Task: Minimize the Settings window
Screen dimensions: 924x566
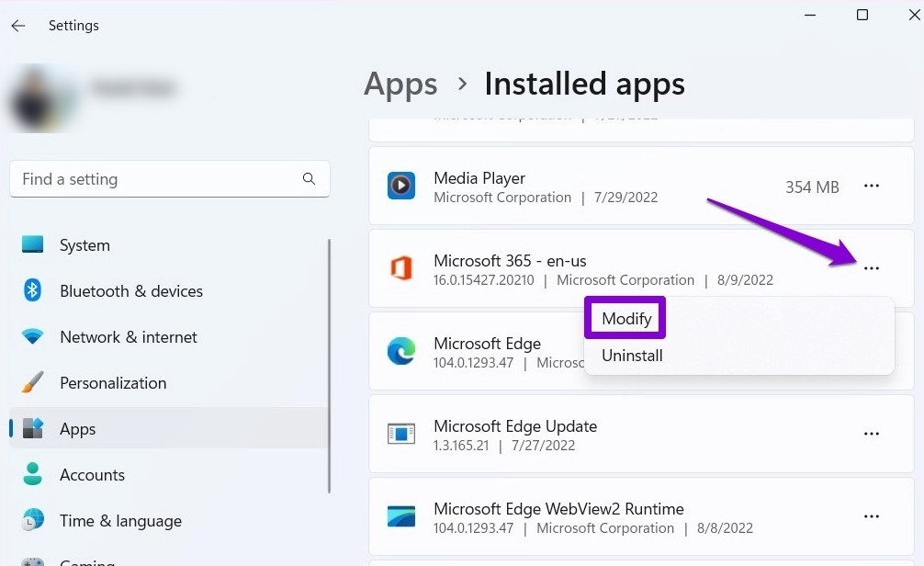Action: click(x=810, y=15)
